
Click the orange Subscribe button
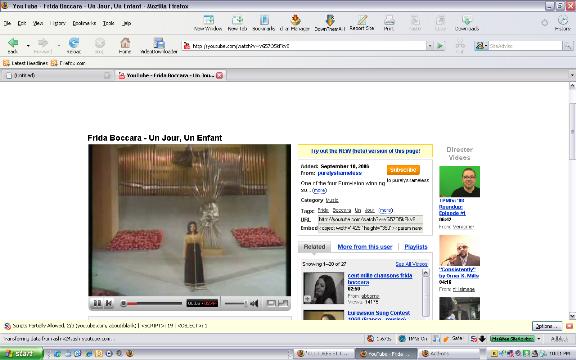[x=403, y=170]
